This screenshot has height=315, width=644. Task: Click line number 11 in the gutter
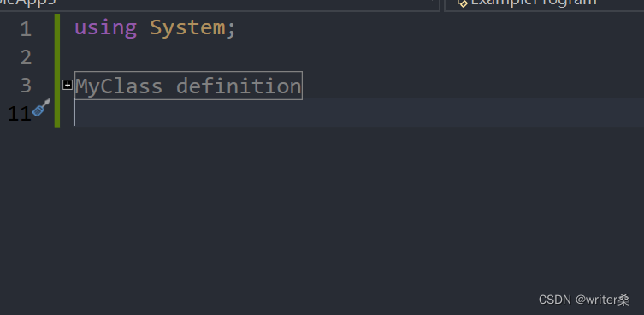[20, 114]
